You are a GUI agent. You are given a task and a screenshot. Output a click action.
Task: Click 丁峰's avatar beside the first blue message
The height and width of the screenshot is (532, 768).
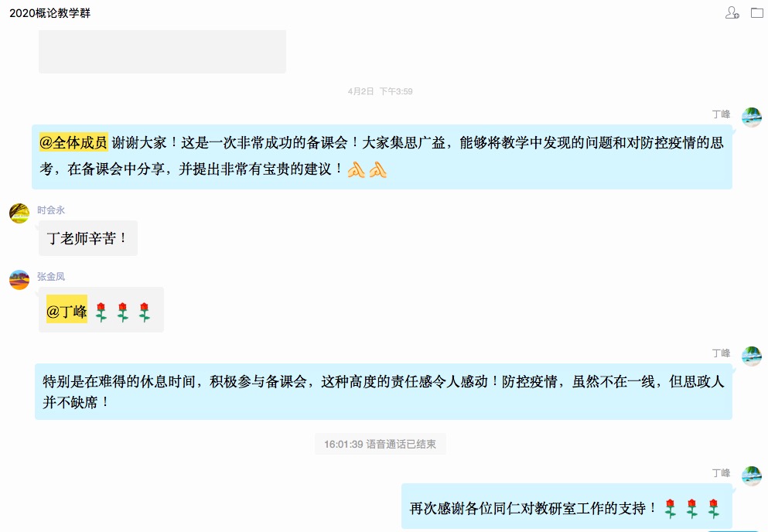pyautogui.click(x=751, y=118)
